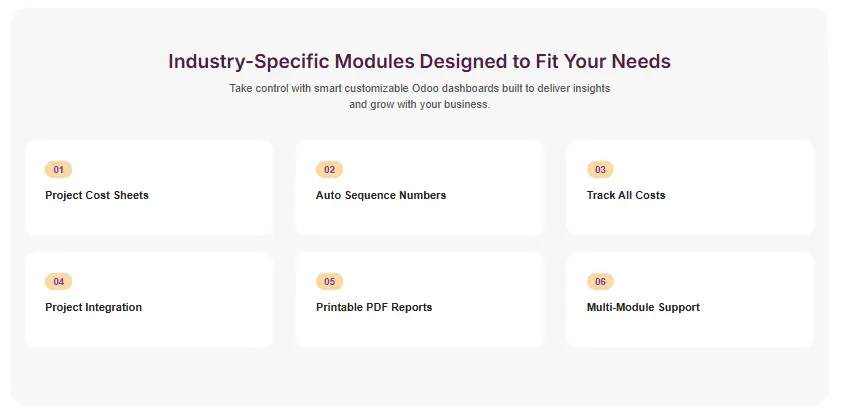Click the Auto Sequence Numbers title text
845x417 pixels.
tap(381, 195)
